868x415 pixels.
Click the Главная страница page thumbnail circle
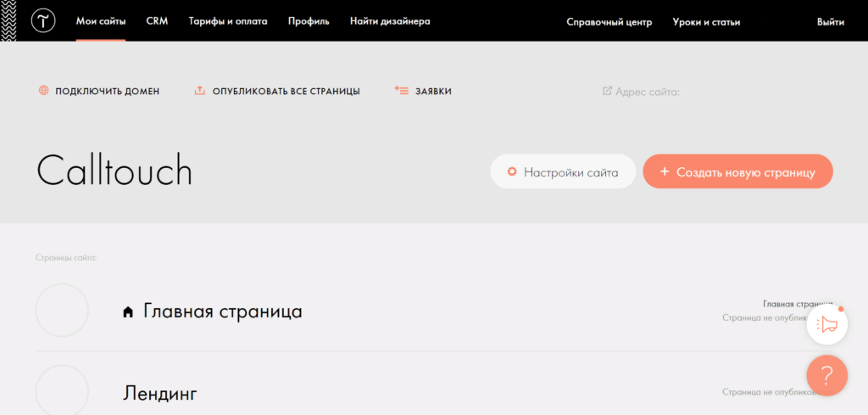[62, 311]
